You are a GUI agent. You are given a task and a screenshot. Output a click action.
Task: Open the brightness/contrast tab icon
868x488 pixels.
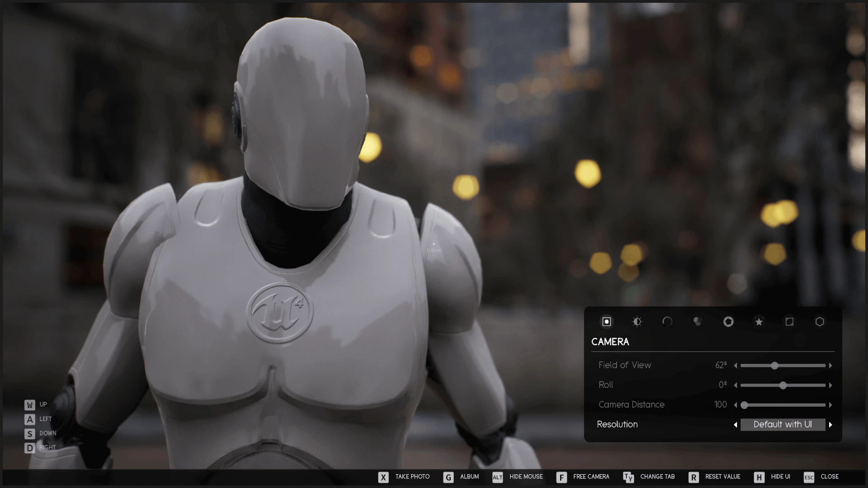point(637,322)
